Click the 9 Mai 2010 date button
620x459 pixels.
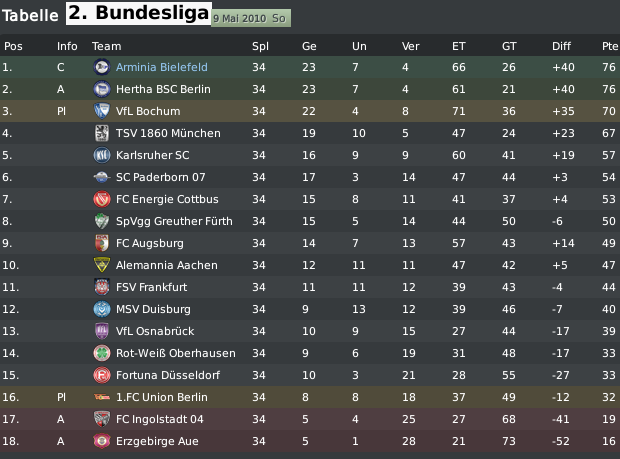(251, 18)
